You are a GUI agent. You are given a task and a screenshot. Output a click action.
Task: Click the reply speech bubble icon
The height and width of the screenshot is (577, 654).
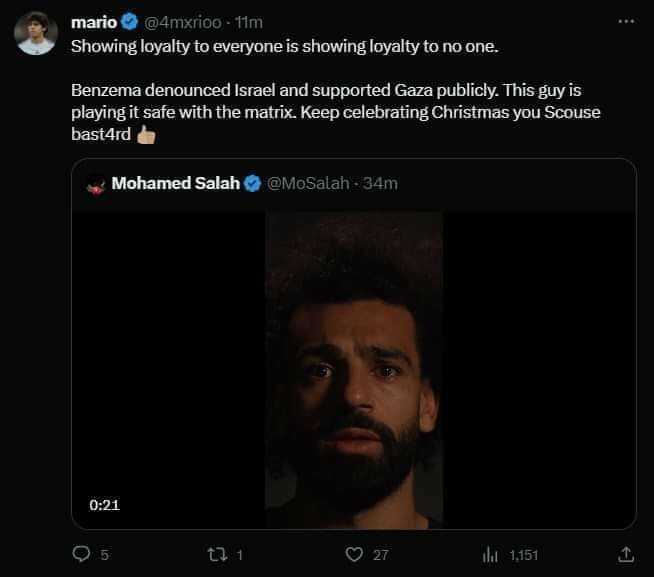(83, 553)
